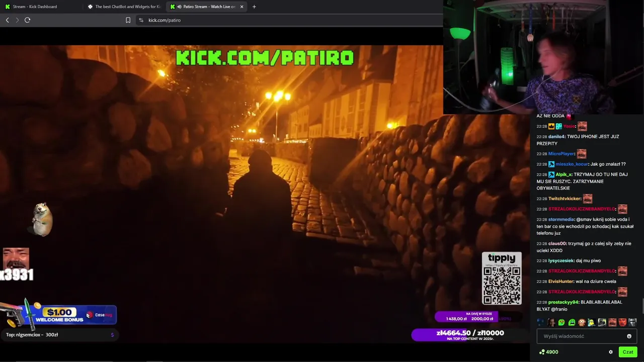Pick the gray soldier quick emote
Viewport: 644px width, 362px height.
(x=602, y=322)
